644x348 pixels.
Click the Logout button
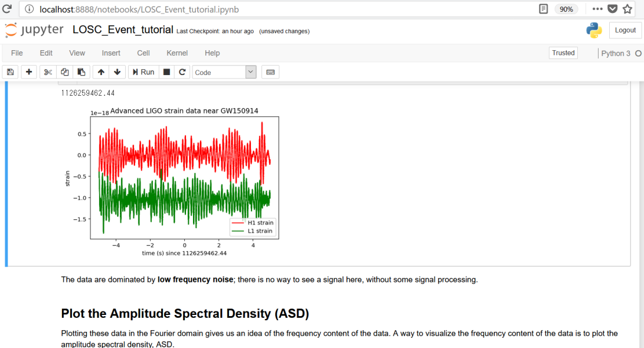(x=625, y=31)
